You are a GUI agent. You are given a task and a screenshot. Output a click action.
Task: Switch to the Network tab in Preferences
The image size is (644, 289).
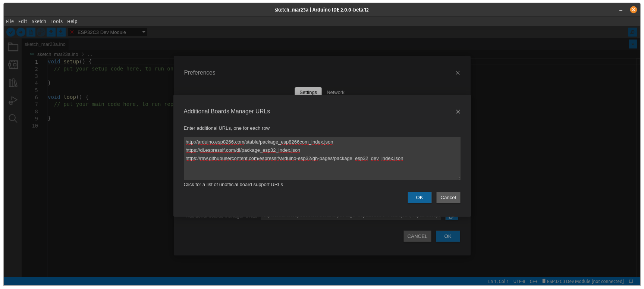(x=336, y=92)
